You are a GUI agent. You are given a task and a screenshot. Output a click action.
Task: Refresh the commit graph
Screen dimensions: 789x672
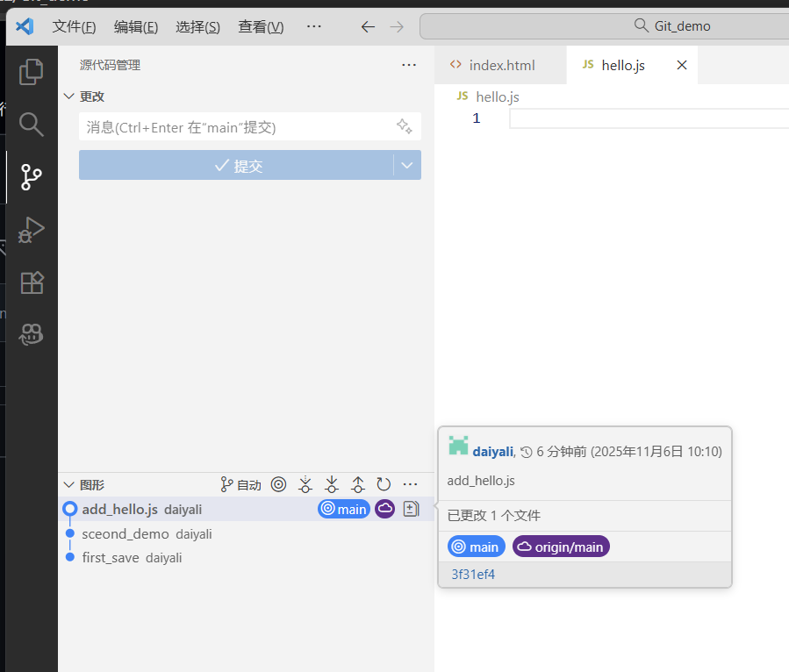point(384,483)
